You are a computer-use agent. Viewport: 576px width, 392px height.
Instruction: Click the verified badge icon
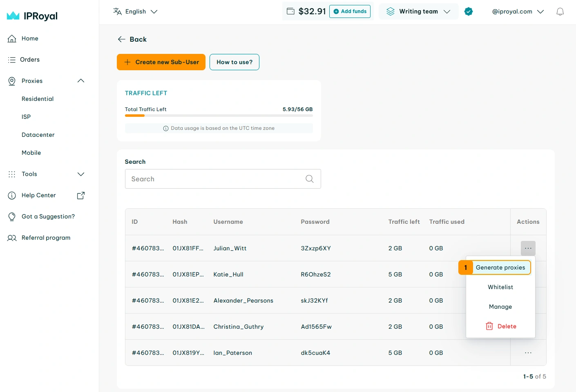point(469,11)
